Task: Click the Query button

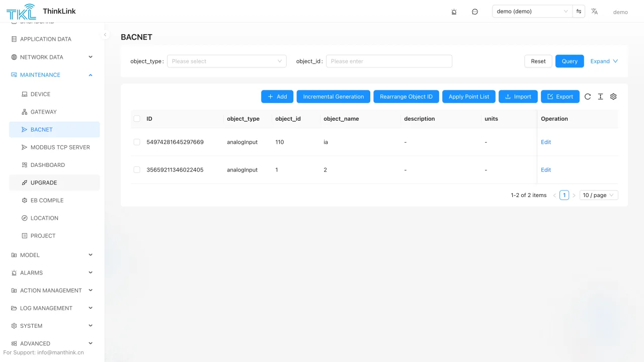Action: [570, 61]
